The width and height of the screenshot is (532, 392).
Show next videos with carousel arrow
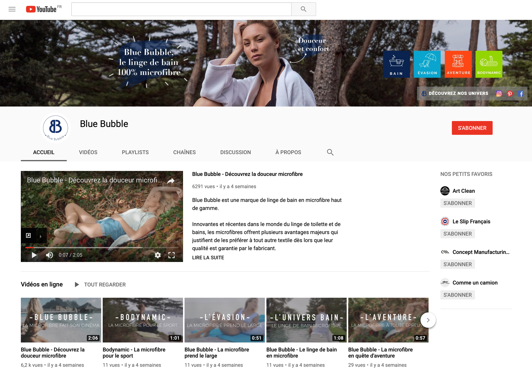point(428,320)
